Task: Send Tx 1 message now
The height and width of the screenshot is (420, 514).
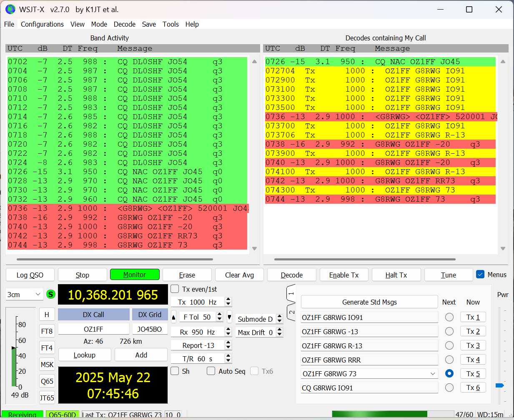Action: click(x=473, y=317)
